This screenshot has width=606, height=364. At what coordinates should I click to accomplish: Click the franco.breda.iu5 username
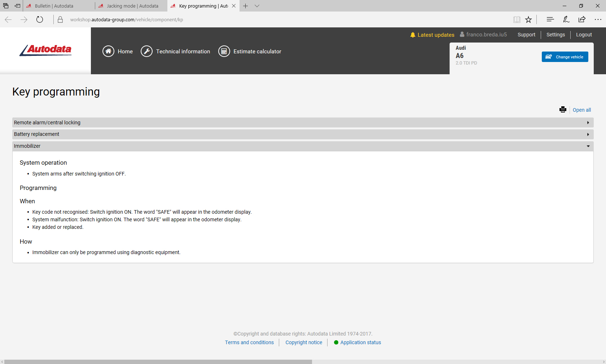click(486, 35)
